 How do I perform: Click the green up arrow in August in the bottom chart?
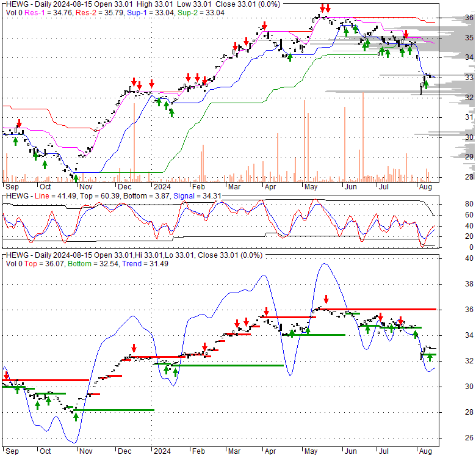[x=429, y=357]
